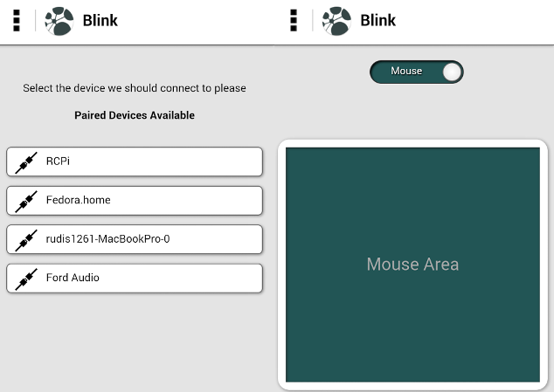Tap the Blink logo on the right screen
The width and height of the screenshot is (554, 392).
336,21
